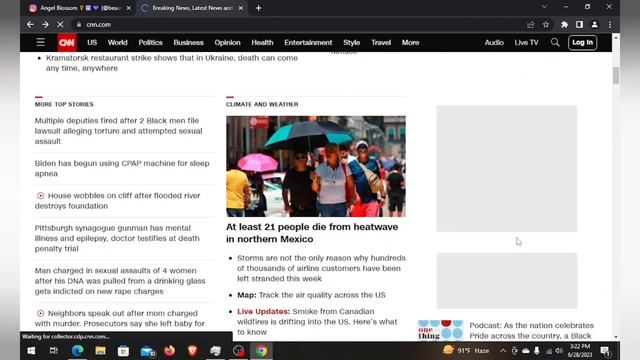
Task: Open the CNN search magnifier icon
Action: (555, 42)
